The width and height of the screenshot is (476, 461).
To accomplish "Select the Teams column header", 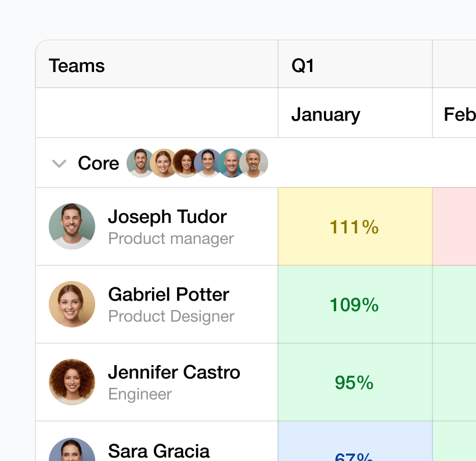I will [x=77, y=66].
